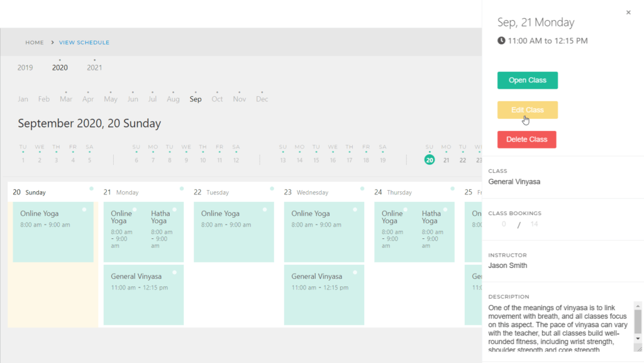Switch to the 2021 year tab
The width and height of the screenshot is (644, 363).
click(94, 67)
